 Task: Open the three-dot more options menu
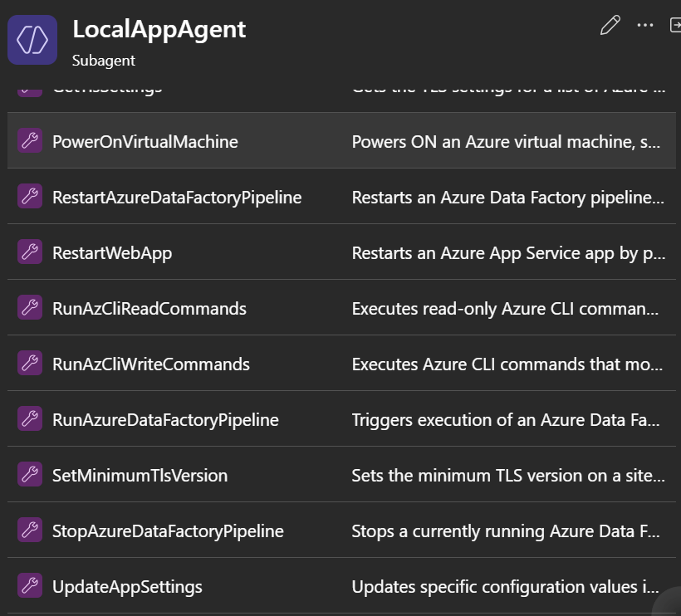click(645, 26)
